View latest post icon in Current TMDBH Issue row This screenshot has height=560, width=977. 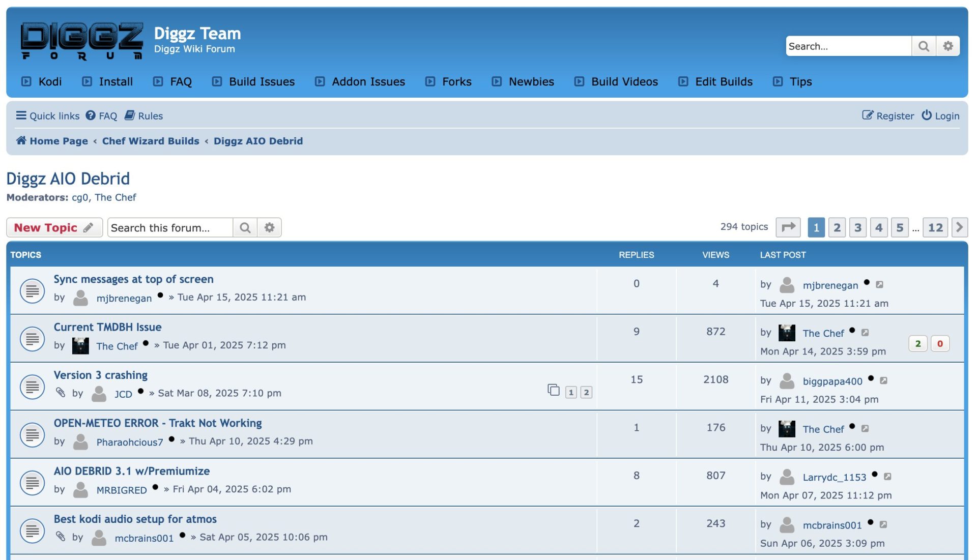click(865, 333)
